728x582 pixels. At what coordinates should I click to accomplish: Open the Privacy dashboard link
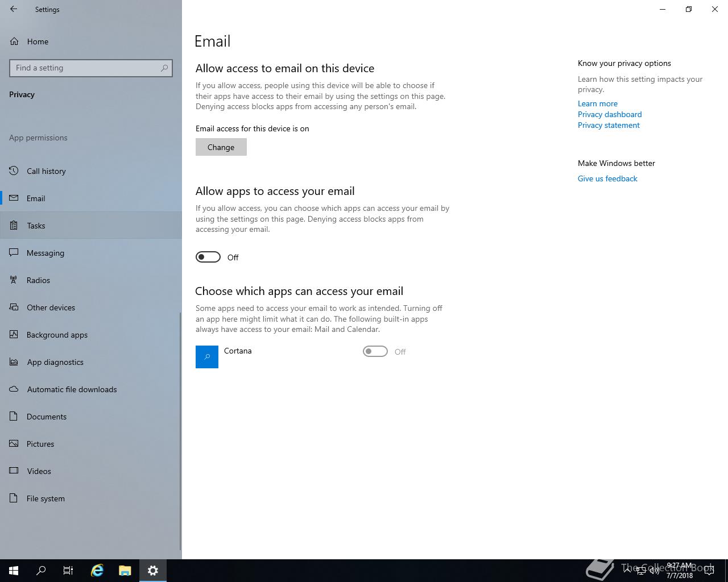pos(610,114)
